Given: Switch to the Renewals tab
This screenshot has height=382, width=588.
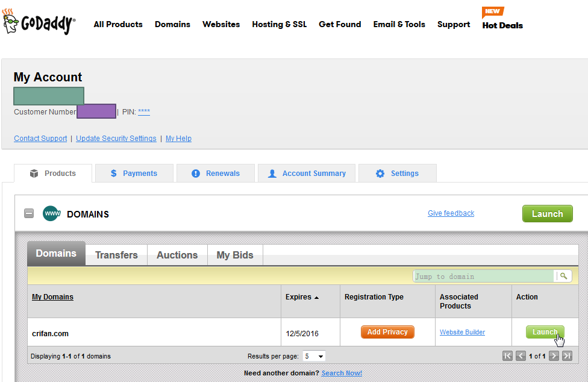Looking at the screenshot, I should (x=216, y=173).
